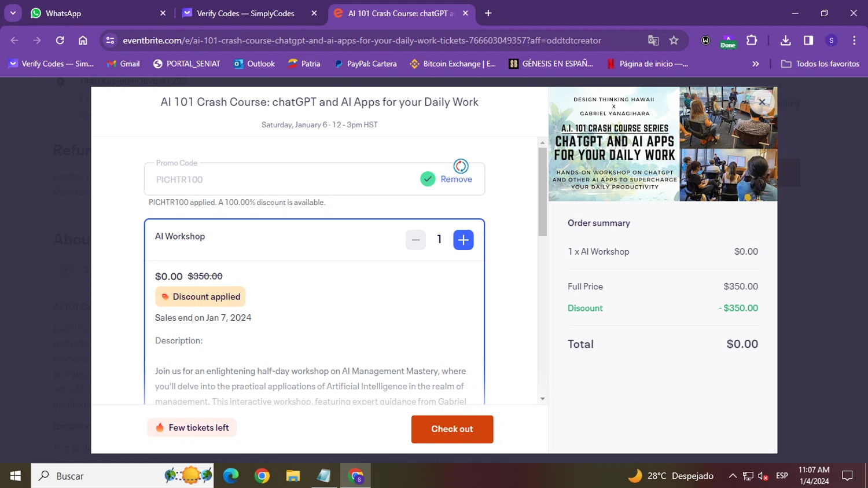Viewport: 868px width, 488px height.
Task: Go forward in browser history
Action: tap(37, 41)
